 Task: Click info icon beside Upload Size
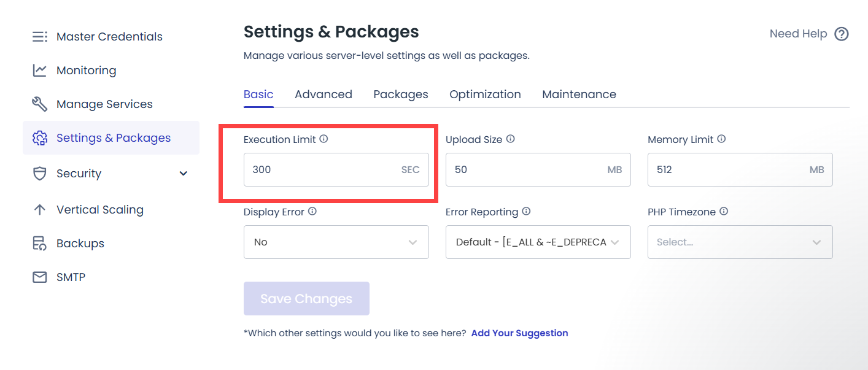pos(511,139)
